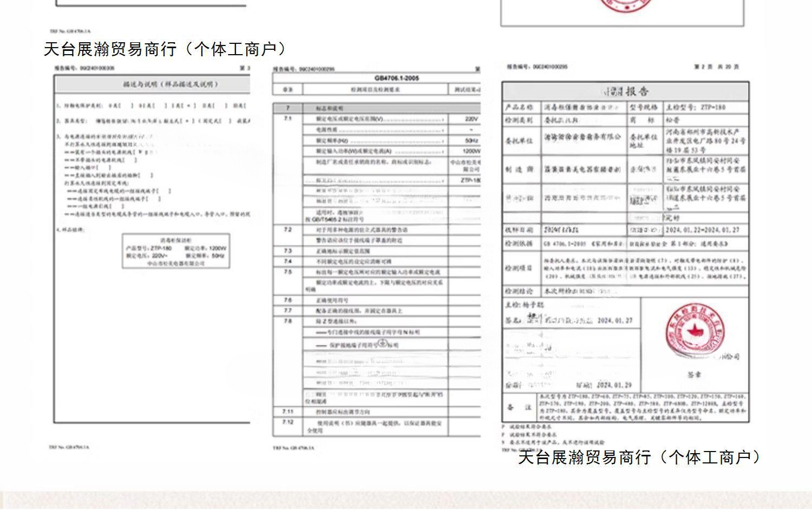812x510 pixels.
Task: Click the nameplate label box showing ZTP-180
Action: pyautogui.click(x=176, y=251)
